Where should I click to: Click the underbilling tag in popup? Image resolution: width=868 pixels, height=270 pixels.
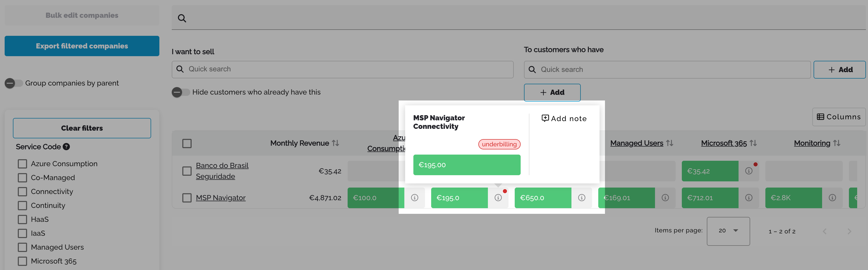tap(499, 144)
